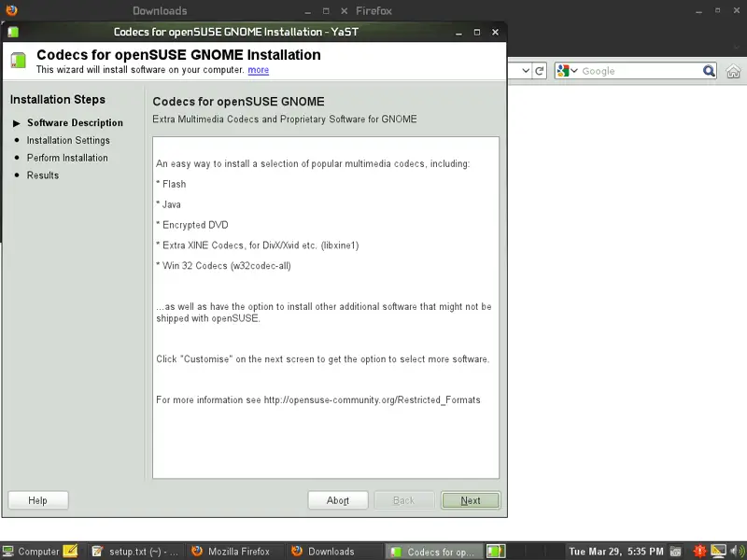The image size is (747, 560).
Task: Open the Google search engine selector
Action: [x=568, y=71]
